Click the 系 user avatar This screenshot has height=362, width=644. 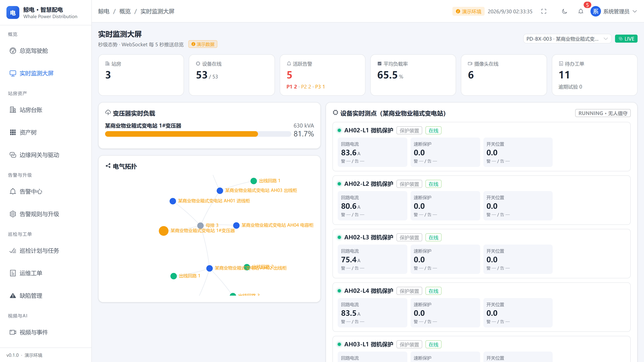[596, 11]
